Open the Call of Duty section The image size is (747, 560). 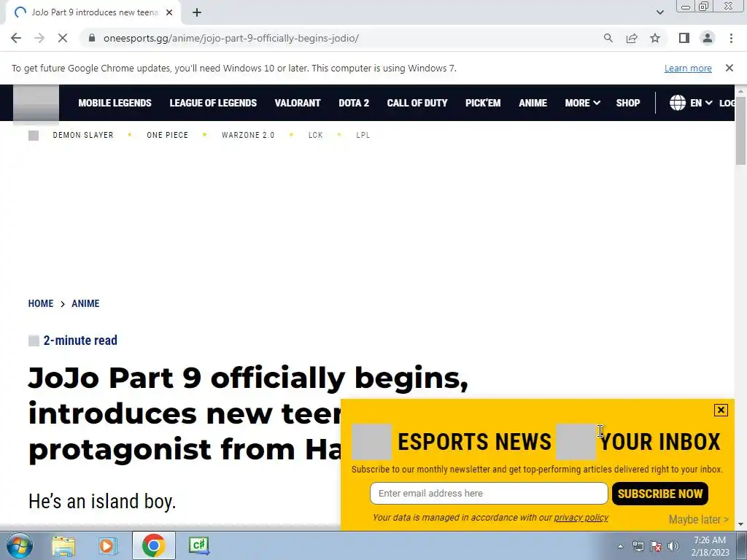pyautogui.click(x=417, y=103)
